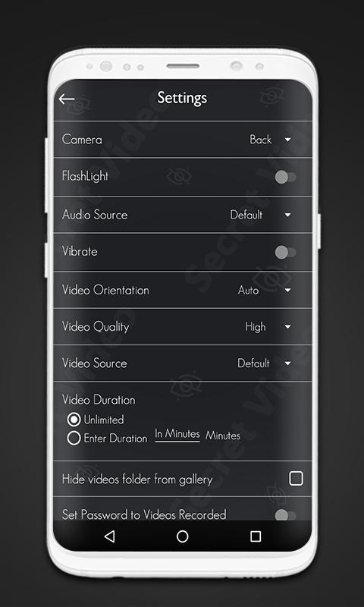
Task: Click the FlashLight label
Action: (85, 176)
